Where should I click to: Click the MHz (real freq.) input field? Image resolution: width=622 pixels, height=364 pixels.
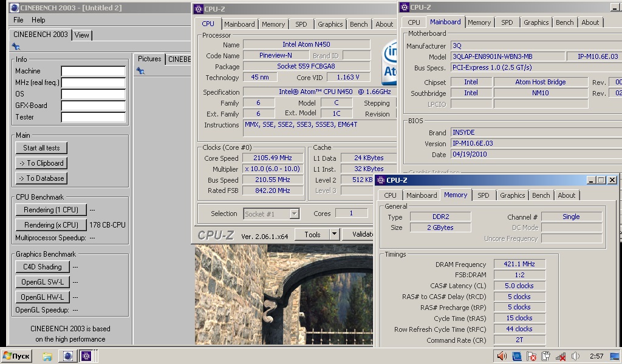[93, 83]
